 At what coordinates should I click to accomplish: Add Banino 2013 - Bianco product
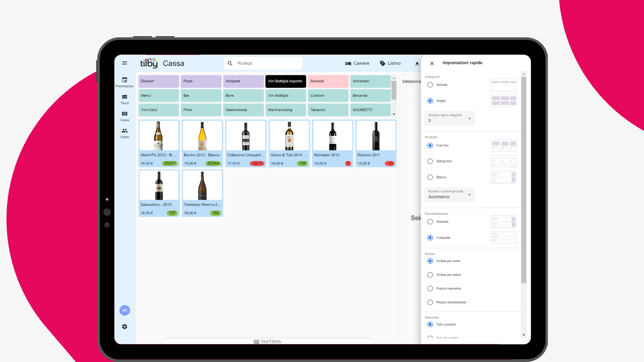[202, 143]
